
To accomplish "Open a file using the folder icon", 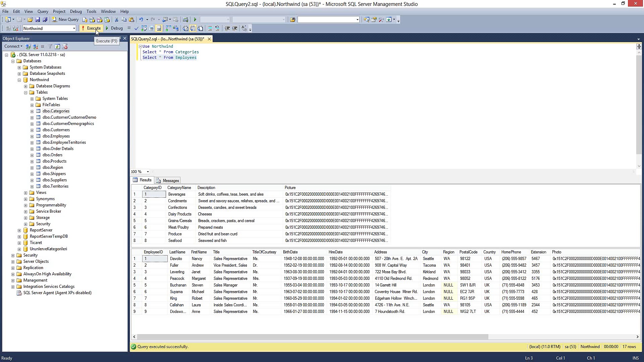I will [30, 19].
